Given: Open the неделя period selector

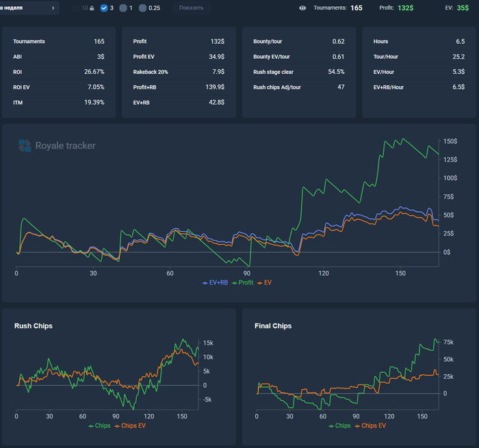Looking at the screenshot, I should point(29,8).
